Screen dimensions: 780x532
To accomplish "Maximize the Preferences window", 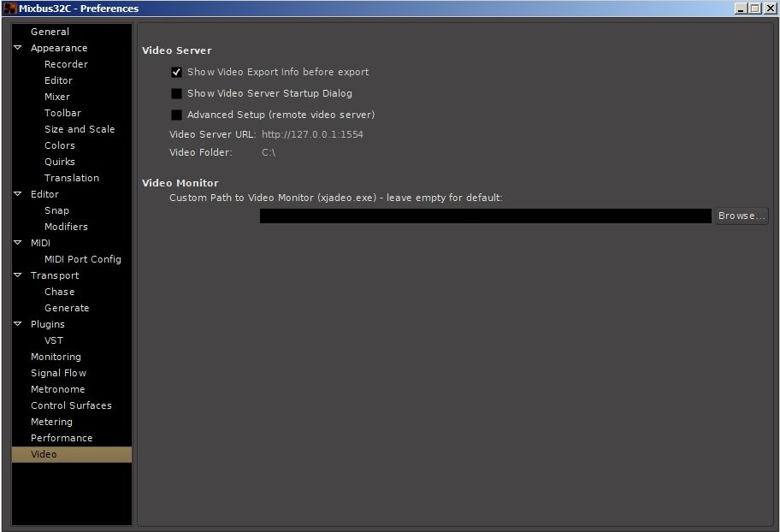I will pyautogui.click(x=754, y=9).
